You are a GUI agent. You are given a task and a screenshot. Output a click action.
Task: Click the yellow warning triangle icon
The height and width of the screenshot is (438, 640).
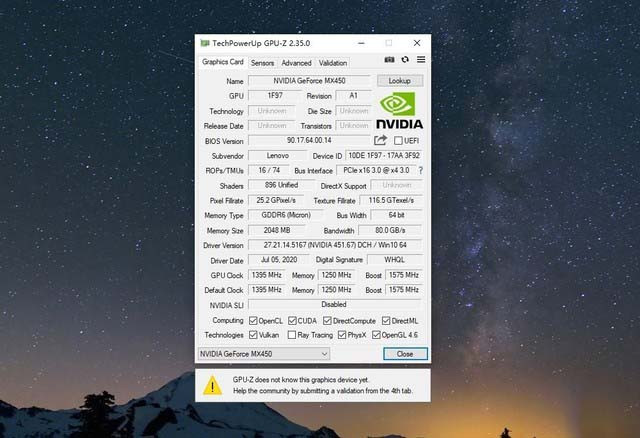[x=212, y=385]
